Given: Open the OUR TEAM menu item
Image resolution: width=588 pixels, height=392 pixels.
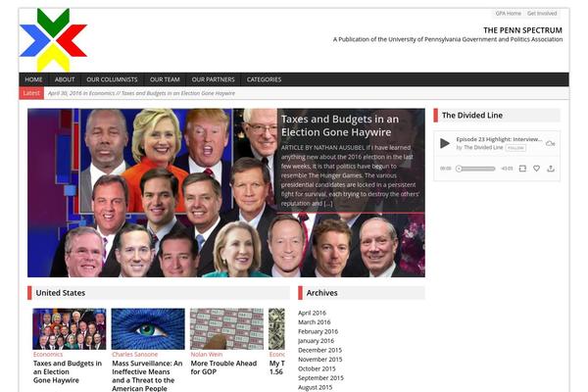Looking at the screenshot, I should click(165, 79).
